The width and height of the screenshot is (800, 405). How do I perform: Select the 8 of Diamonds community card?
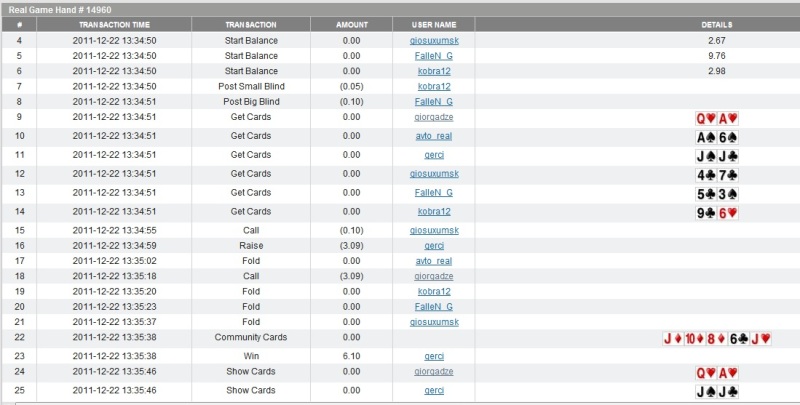pos(716,339)
